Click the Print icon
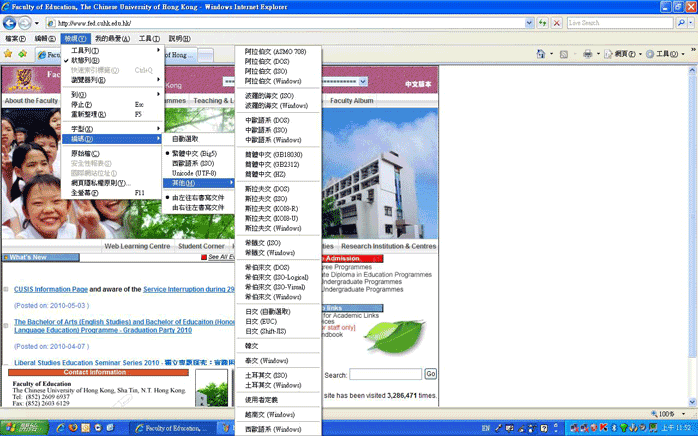The height and width of the screenshot is (436, 698). [x=588, y=54]
